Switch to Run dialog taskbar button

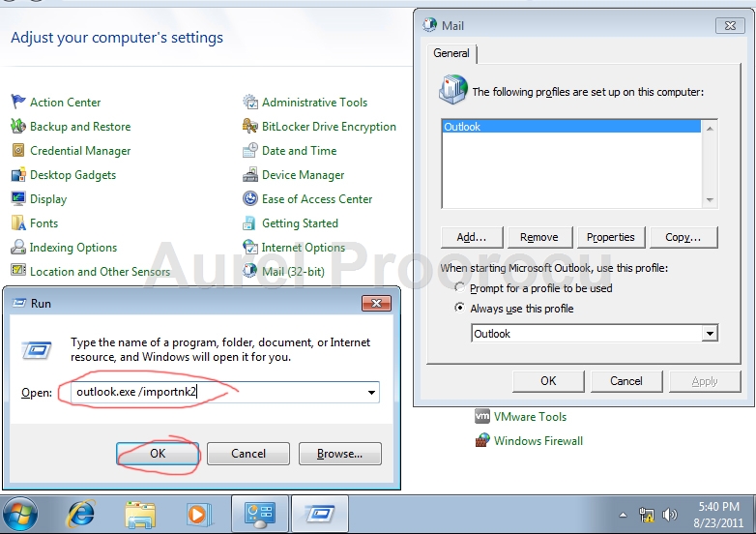(x=320, y=515)
